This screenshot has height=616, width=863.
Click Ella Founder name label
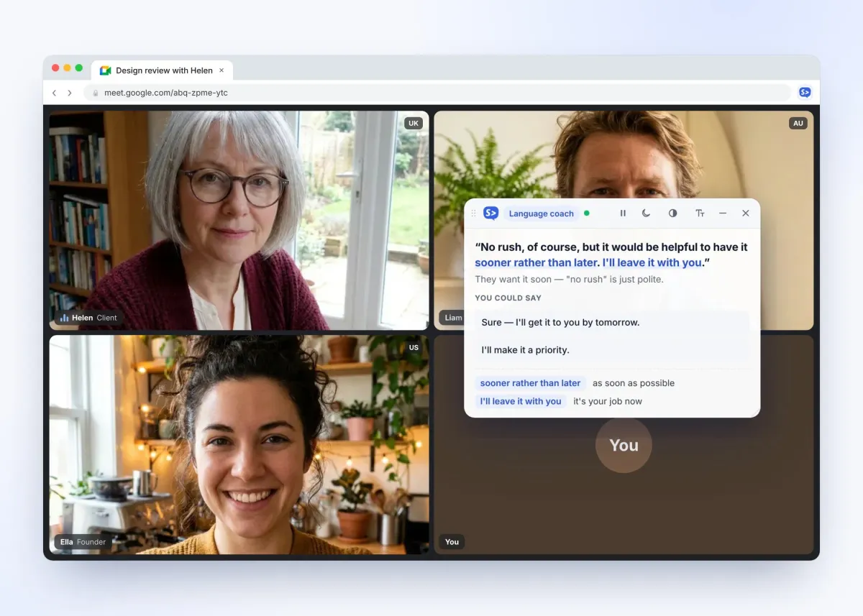(83, 542)
